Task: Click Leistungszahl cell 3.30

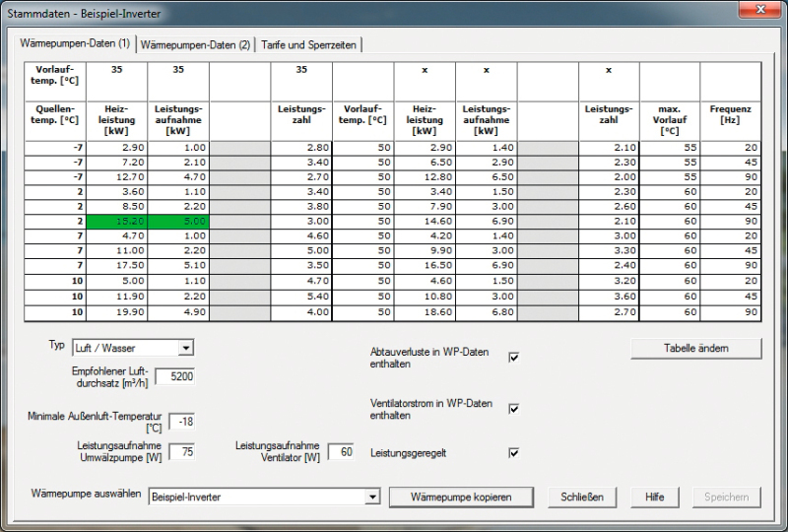Action: pyautogui.click(x=609, y=250)
